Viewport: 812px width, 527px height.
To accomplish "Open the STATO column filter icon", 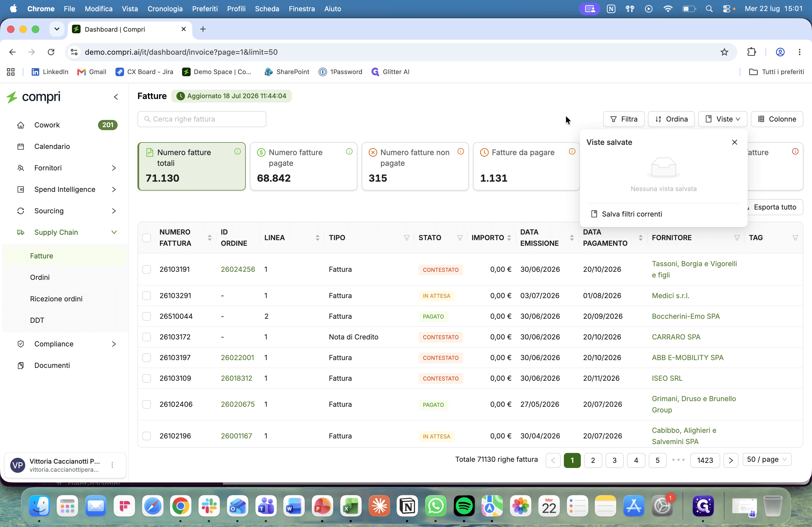I will [459, 238].
